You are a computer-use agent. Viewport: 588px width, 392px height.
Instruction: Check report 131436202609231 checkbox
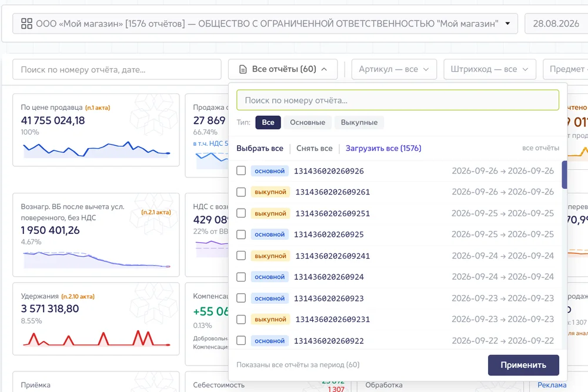click(x=241, y=319)
